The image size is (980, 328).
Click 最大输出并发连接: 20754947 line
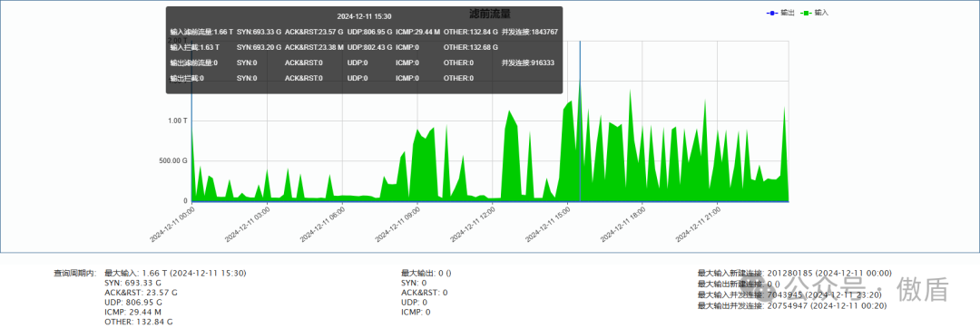(792, 306)
